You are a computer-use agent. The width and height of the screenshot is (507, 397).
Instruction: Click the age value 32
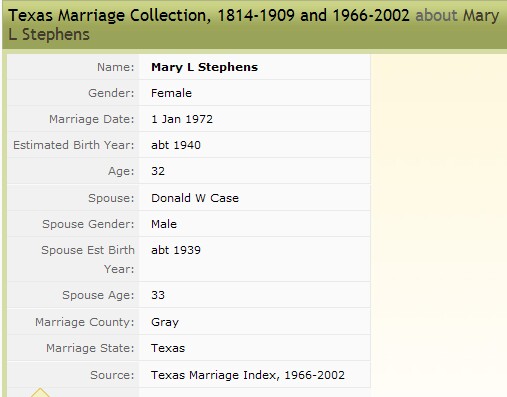click(x=158, y=171)
